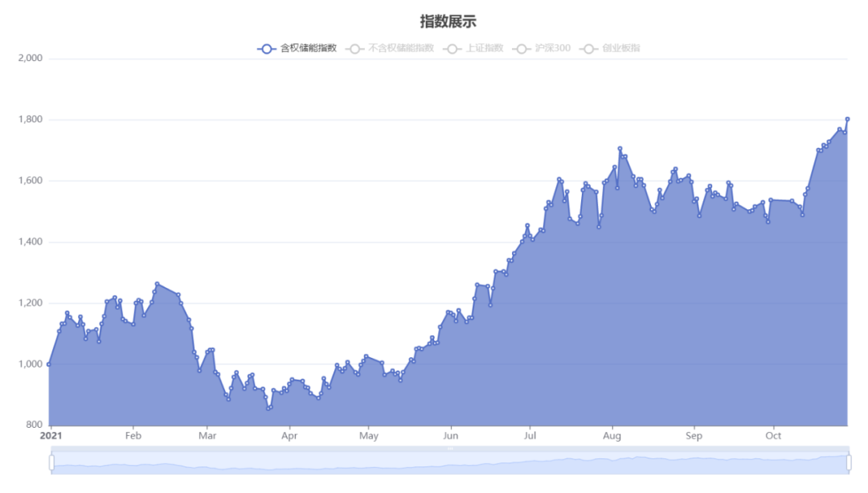Image resolution: width=868 pixels, height=493 pixels.
Task: Click the Sep x-axis label
Action: point(694,436)
